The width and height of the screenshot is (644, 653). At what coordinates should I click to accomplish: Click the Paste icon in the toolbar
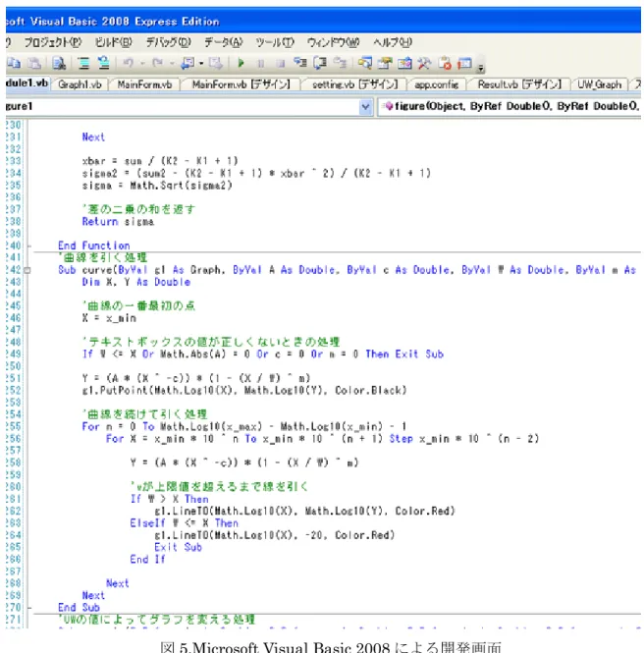pos(34,63)
